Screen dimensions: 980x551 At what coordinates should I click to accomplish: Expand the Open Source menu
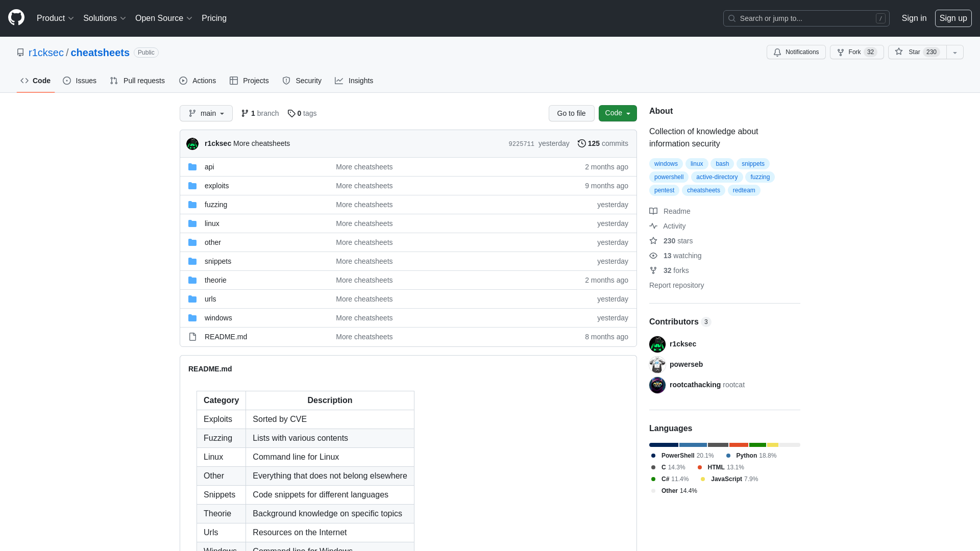tap(164, 18)
